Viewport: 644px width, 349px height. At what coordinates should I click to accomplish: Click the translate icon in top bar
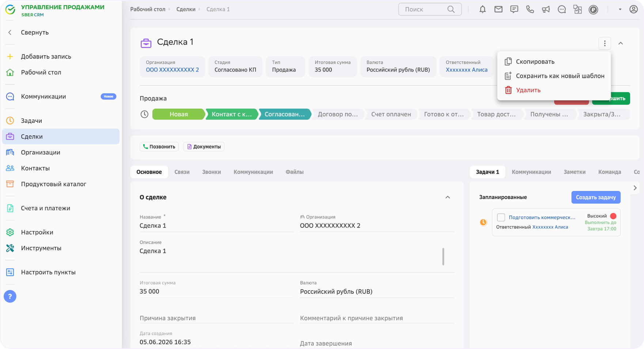click(577, 10)
